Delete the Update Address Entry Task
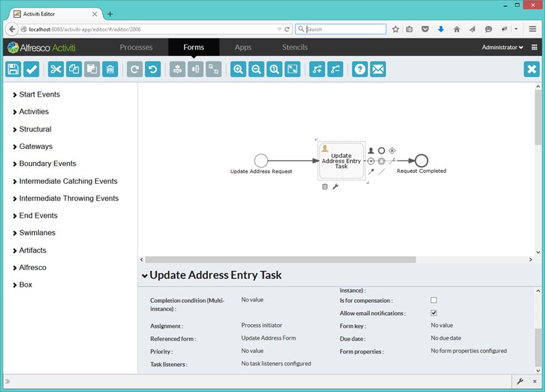The image size is (545, 392). pos(325,186)
